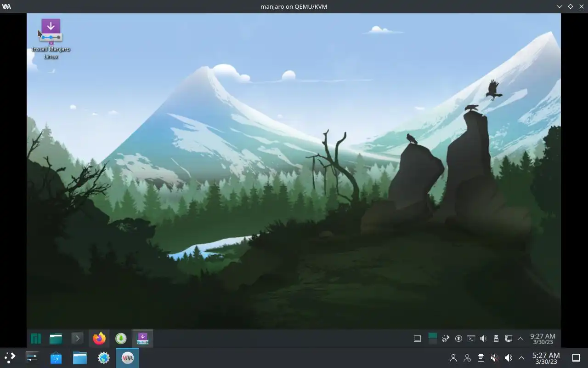
Task: Minimize the manjaro on QEMU/KVM window
Action: [x=560, y=6]
